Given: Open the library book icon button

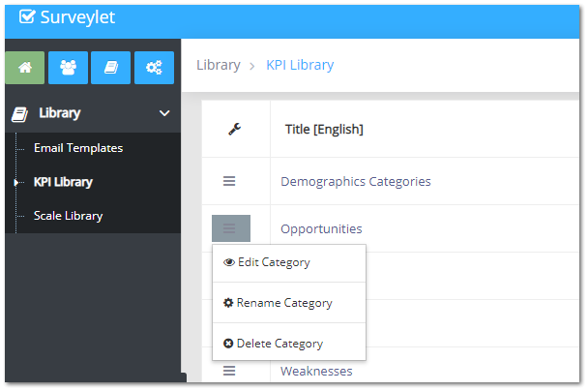Looking at the screenshot, I should click(111, 68).
